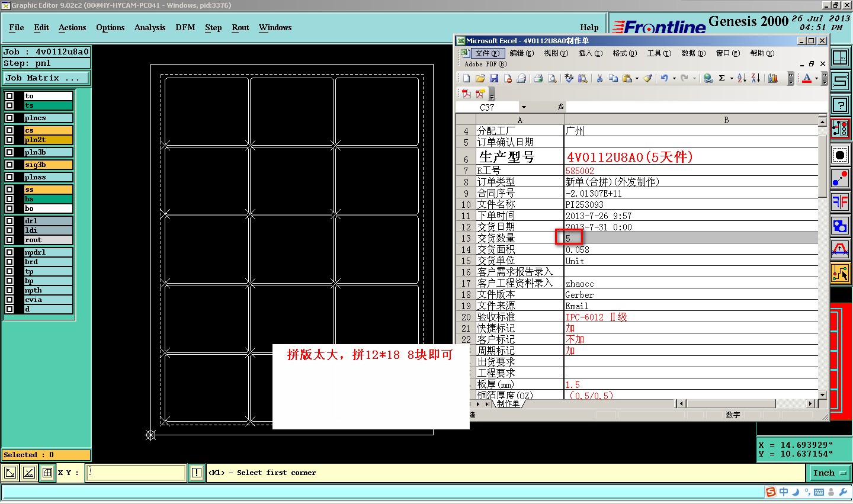This screenshot has width=853, height=504.
Task: Click the Open folder icon in Excel
Action: point(480,78)
